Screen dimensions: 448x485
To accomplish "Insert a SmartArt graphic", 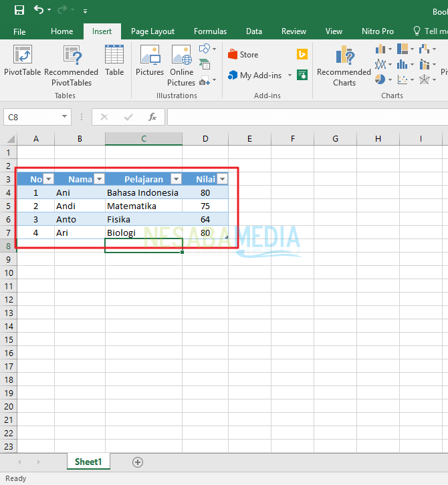I will (205, 64).
